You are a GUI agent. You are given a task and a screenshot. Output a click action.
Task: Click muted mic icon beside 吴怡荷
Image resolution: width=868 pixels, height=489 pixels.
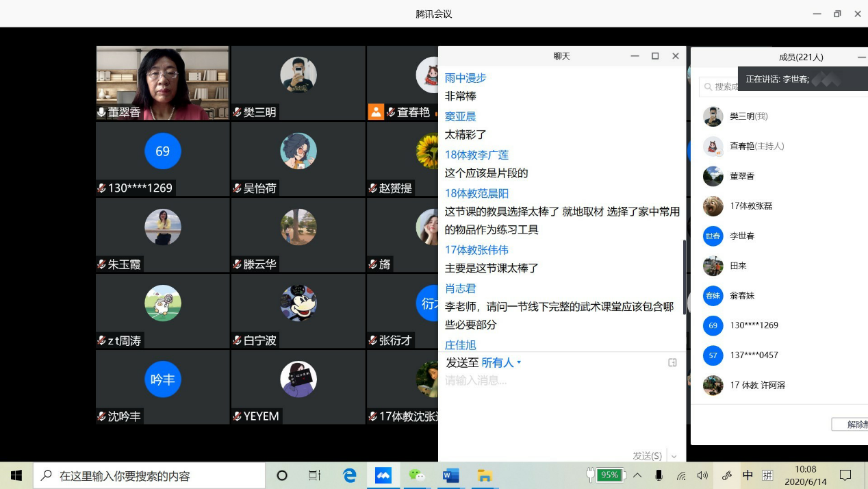(x=238, y=188)
